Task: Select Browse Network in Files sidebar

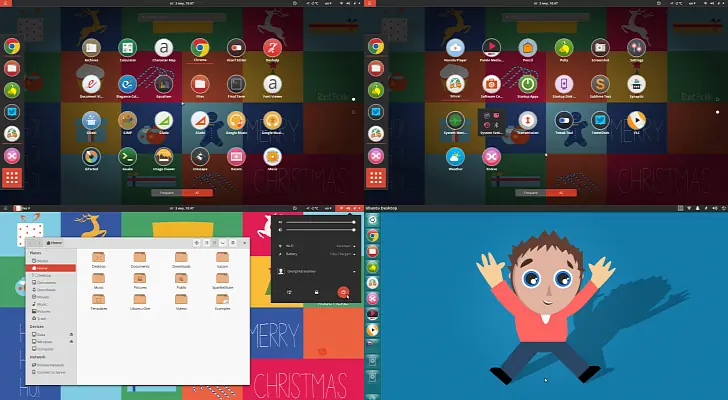Action: [x=51, y=365]
